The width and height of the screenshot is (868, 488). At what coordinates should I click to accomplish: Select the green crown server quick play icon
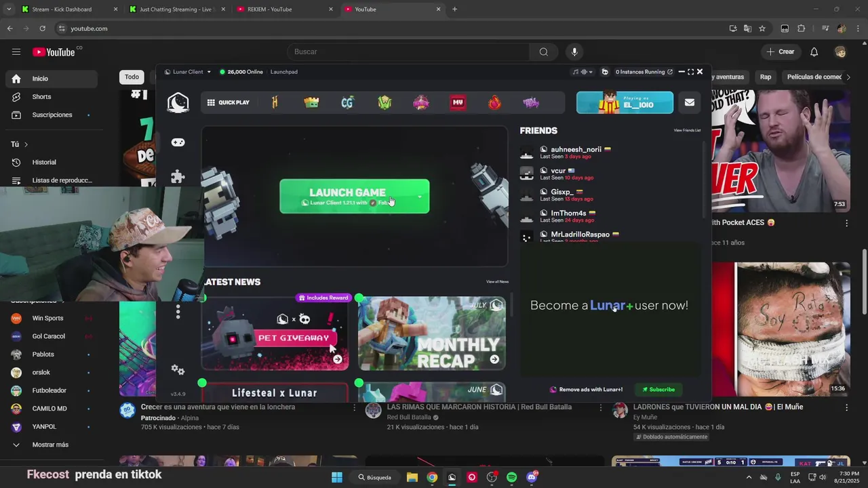pos(311,102)
